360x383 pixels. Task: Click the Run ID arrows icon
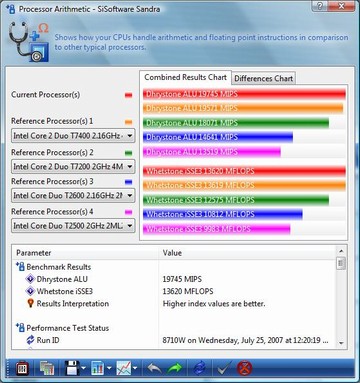tap(30, 340)
